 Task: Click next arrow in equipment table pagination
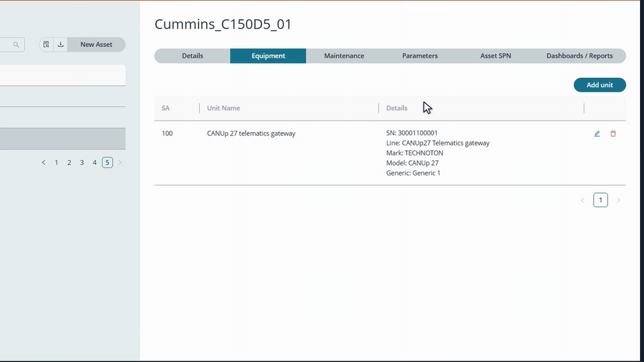pyautogui.click(x=619, y=200)
